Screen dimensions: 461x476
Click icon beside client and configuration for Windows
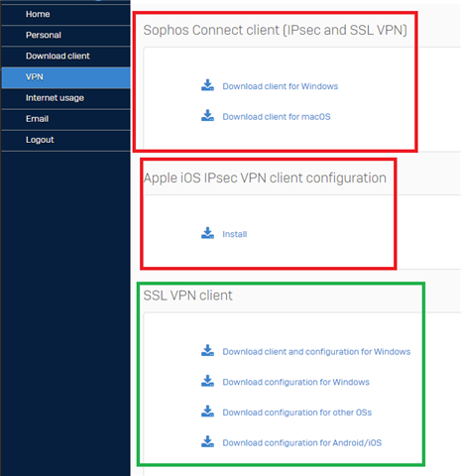click(x=207, y=350)
